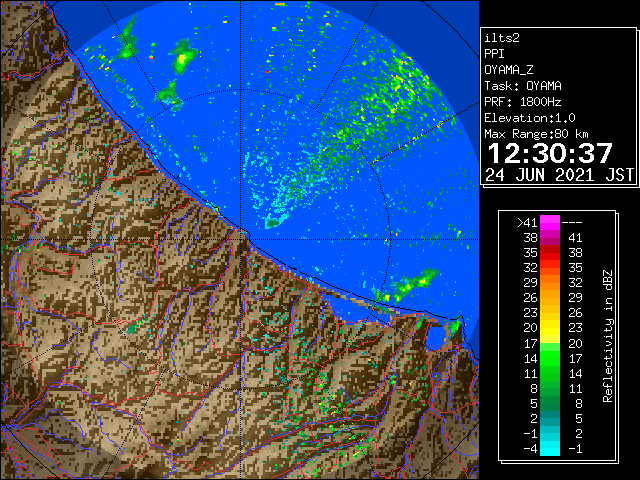Click the 'Elevation:1.0' text

530,118
